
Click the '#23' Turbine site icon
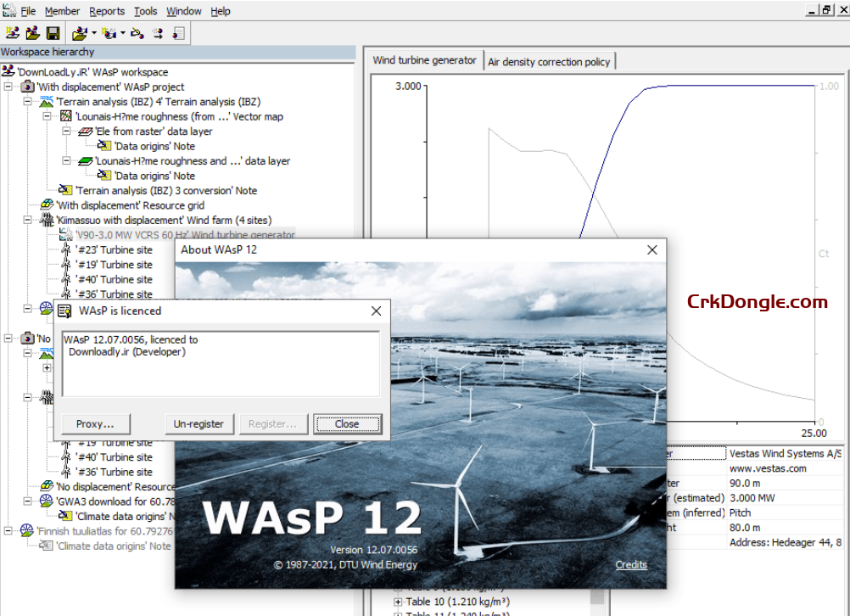(65, 249)
